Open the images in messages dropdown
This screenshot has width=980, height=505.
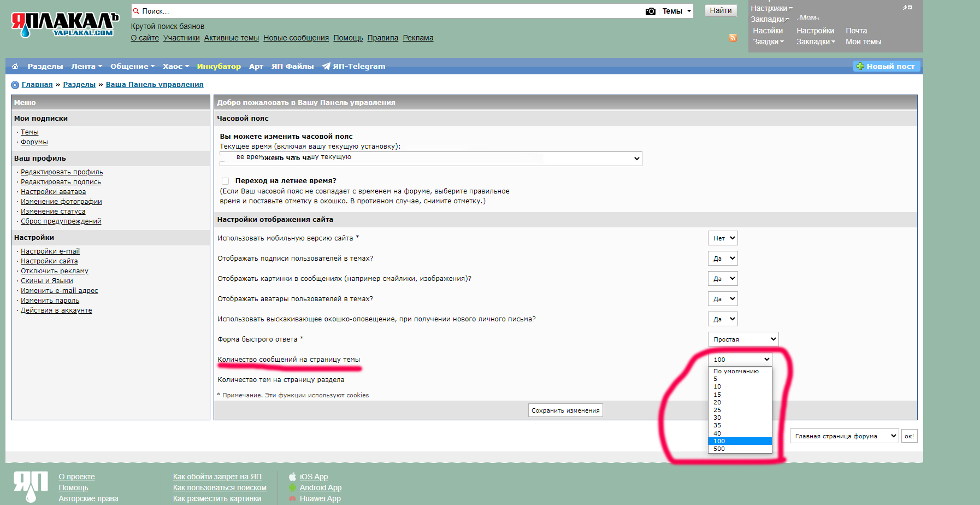[723, 279]
